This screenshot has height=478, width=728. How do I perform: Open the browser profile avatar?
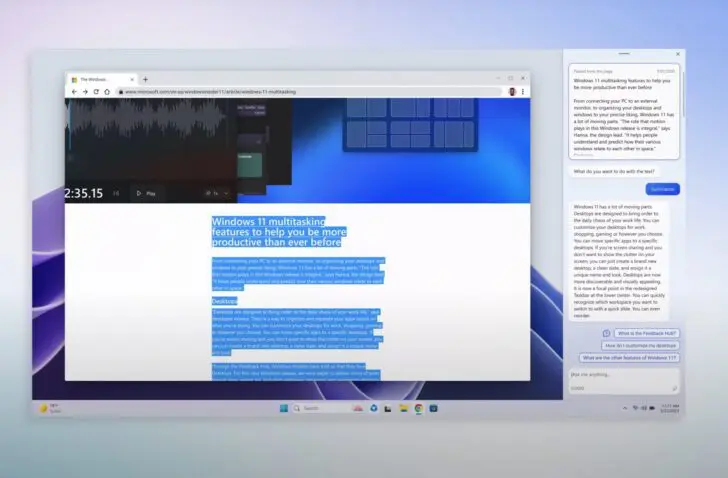(x=512, y=92)
